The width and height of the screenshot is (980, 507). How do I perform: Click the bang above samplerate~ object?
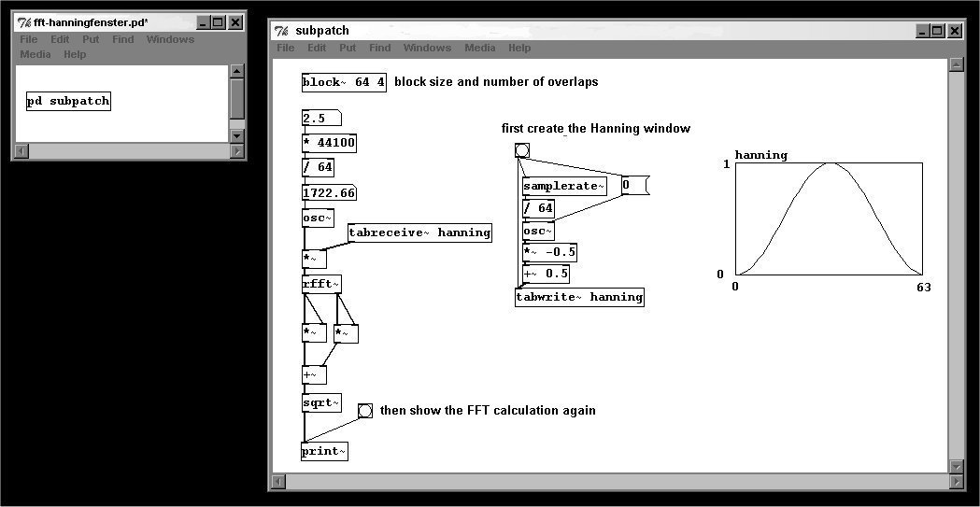pyautogui.click(x=522, y=150)
